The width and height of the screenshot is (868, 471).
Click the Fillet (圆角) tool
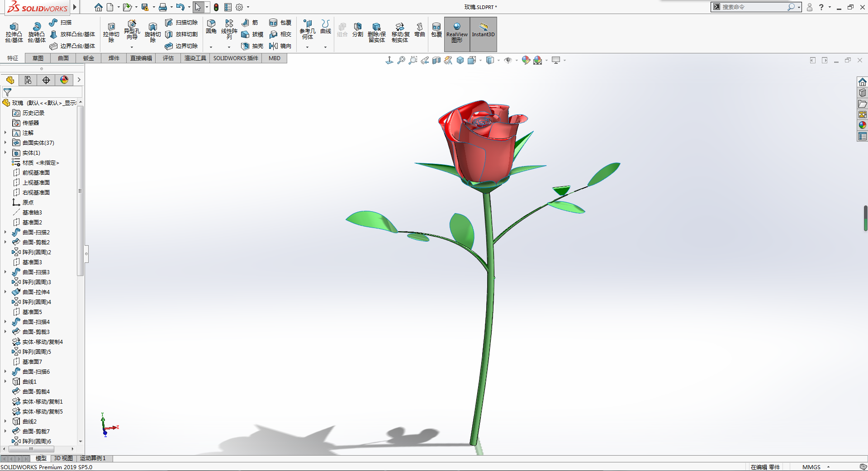coord(211,27)
